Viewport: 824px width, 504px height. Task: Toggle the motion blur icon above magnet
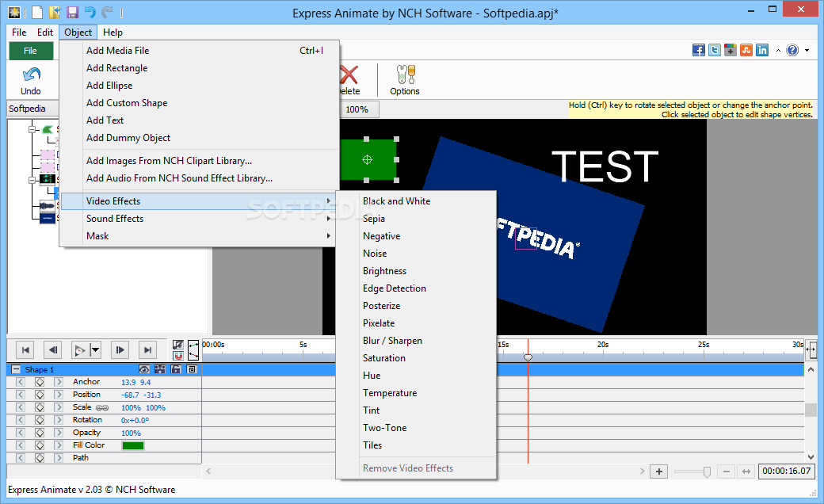178,345
